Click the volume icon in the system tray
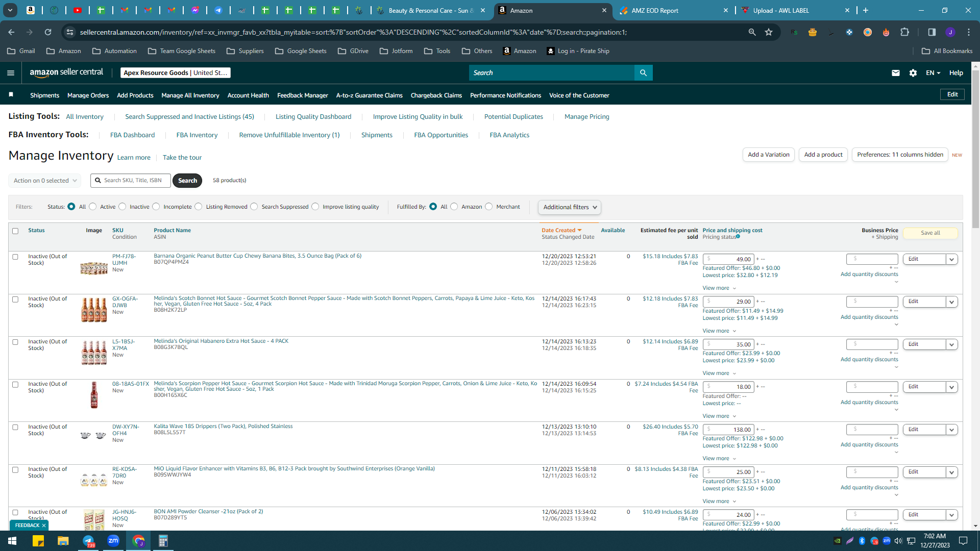This screenshot has width=980, height=551. coord(898,541)
